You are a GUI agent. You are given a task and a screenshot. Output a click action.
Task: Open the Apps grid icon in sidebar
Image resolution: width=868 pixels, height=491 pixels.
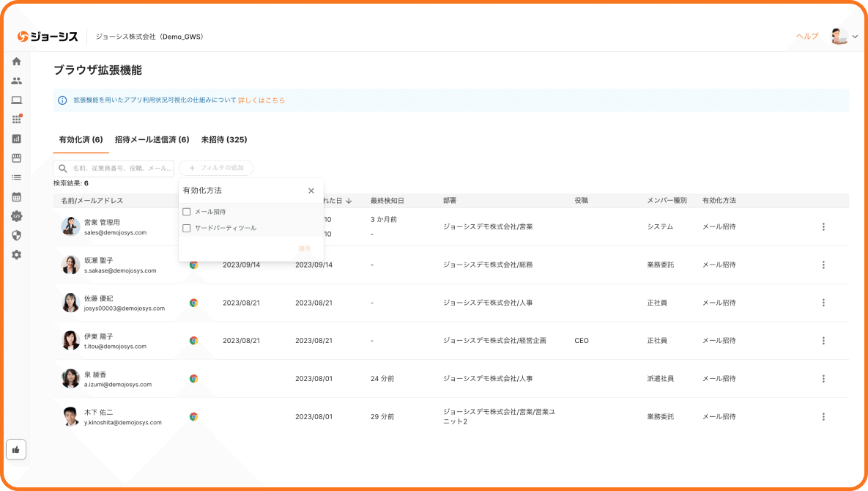click(17, 119)
